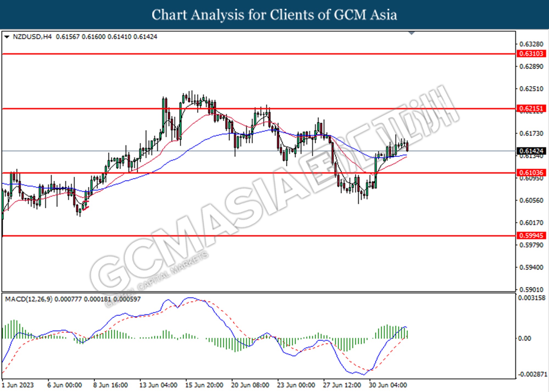Click the 30 Jun 04:00 time label

click(x=388, y=385)
